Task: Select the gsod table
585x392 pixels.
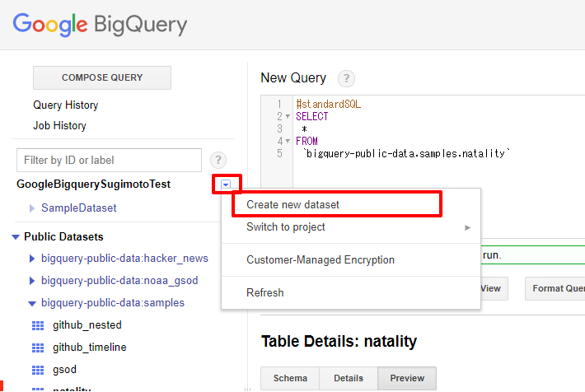Action: [64, 370]
